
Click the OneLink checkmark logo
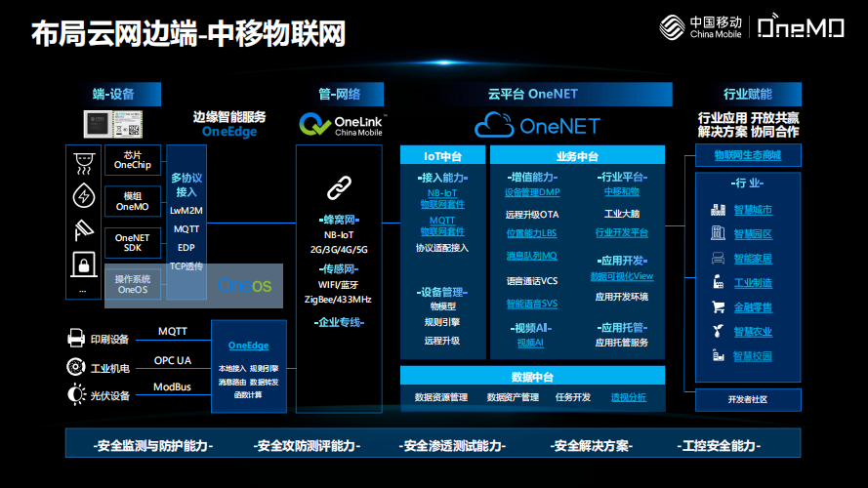[314, 125]
